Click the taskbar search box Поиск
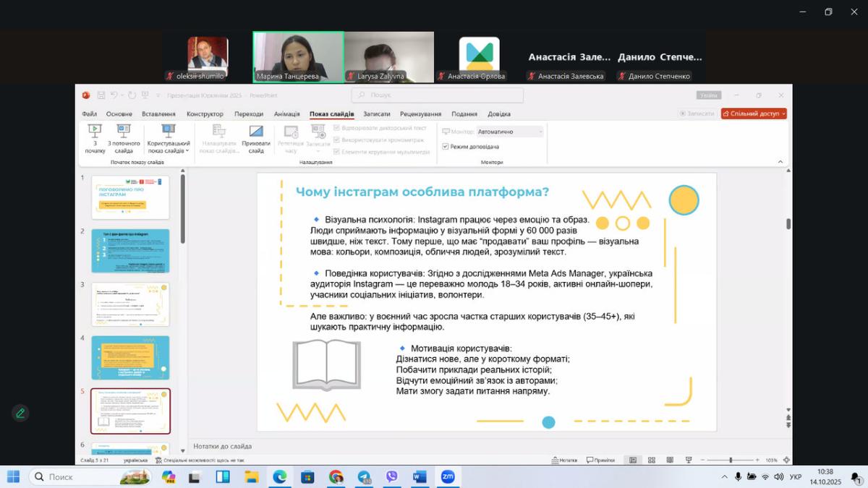The width and height of the screenshot is (868, 488). click(91, 476)
